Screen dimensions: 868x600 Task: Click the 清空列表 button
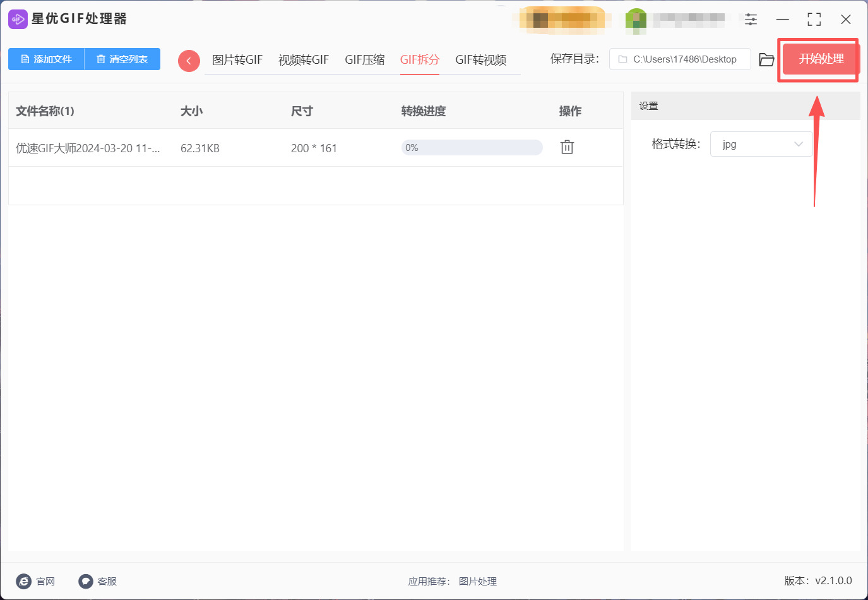122,59
